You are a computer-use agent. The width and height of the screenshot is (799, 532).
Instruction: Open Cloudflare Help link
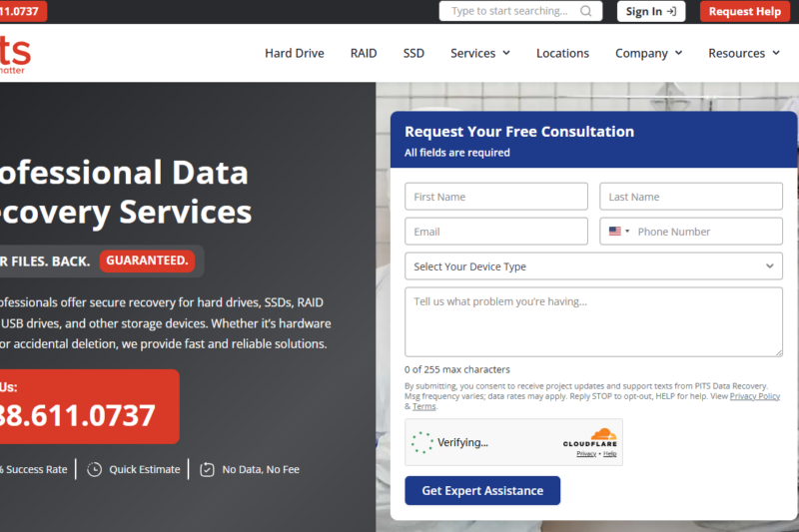click(x=610, y=453)
